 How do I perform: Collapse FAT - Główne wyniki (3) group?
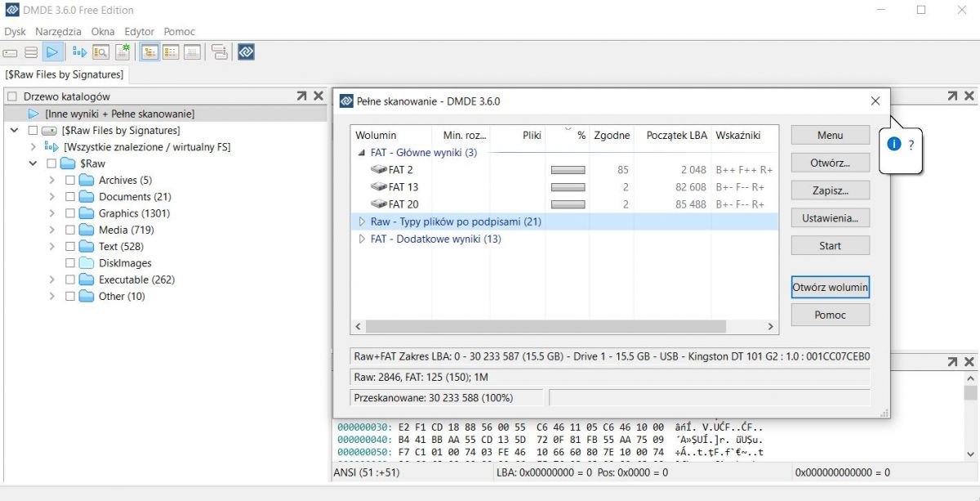(x=362, y=153)
